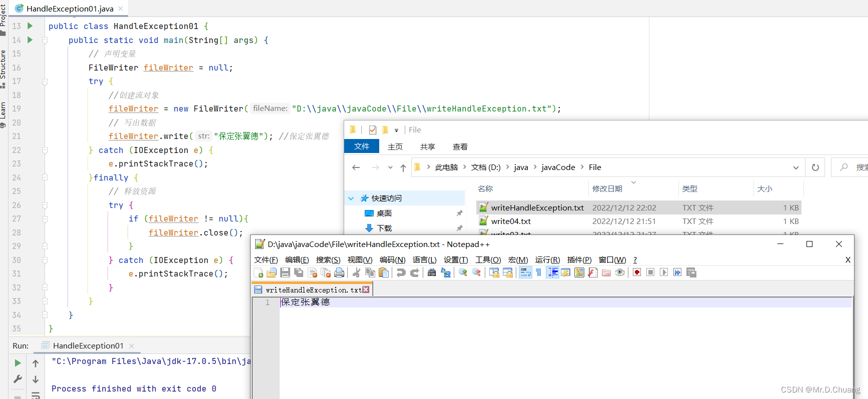Click the Start Recording macro red dot
The height and width of the screenshot is (399, 868).
(637, 272)
